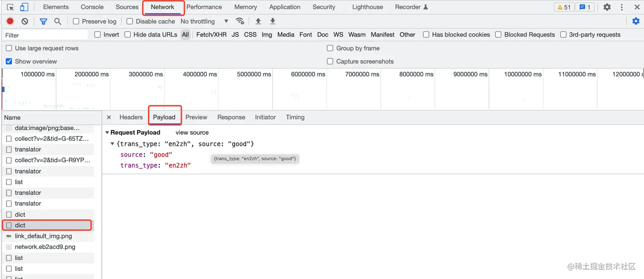Clear the network log icon

click(x=25, y=21)
